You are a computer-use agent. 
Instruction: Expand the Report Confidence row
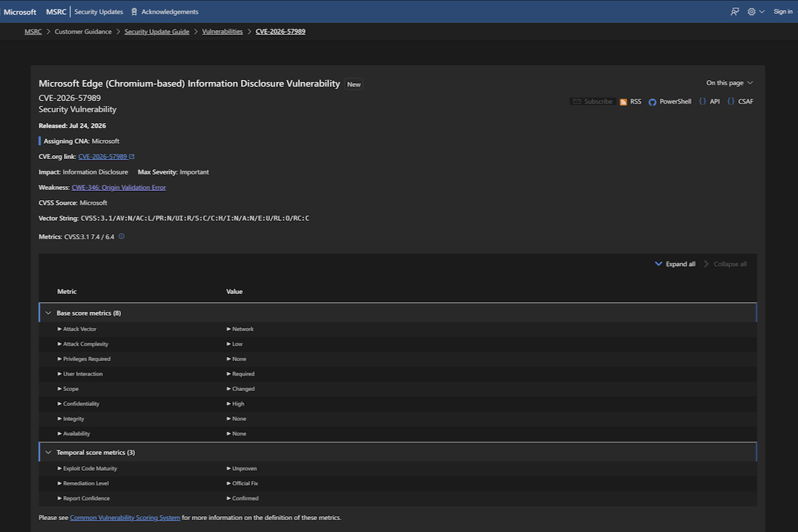(x=83, y=499)
